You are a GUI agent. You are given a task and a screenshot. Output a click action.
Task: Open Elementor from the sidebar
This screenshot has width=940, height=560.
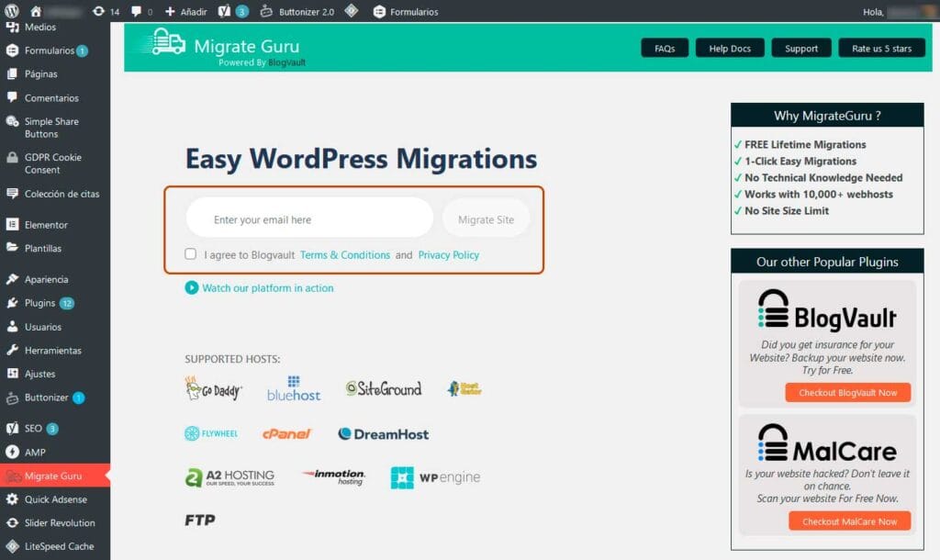coord(46,225)
